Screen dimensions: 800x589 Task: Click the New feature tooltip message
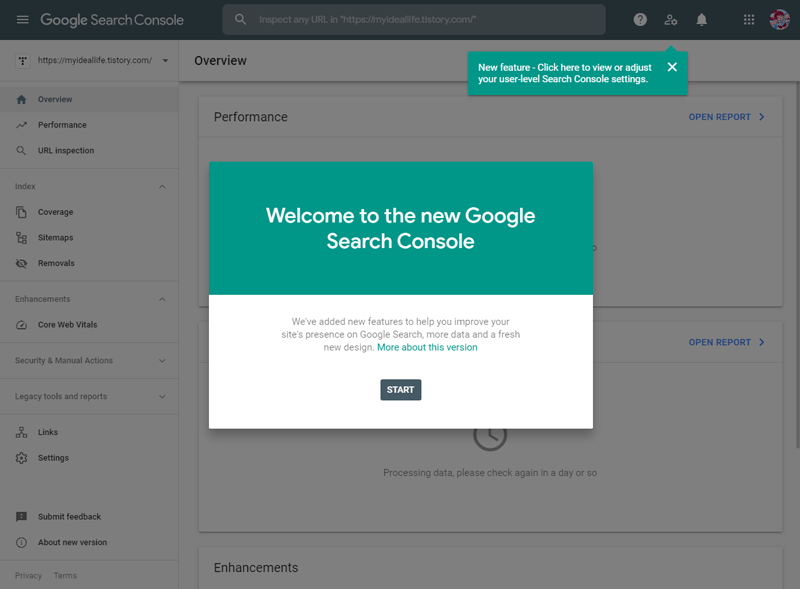[565, 73]
